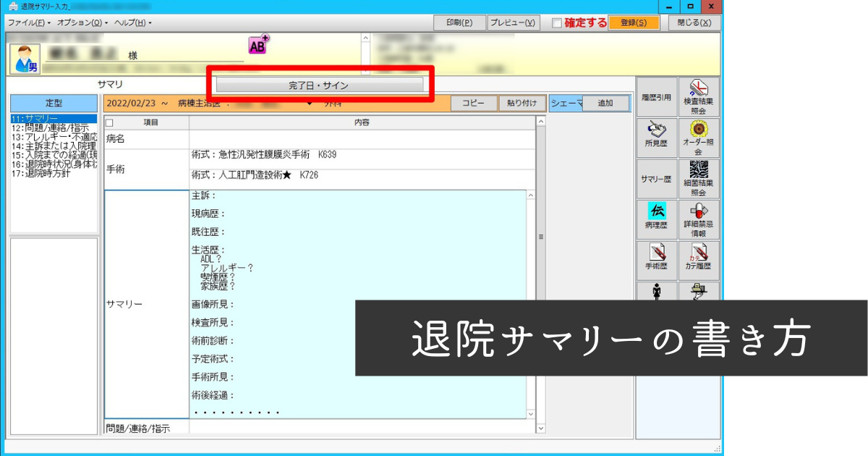This screenshot has width=868, height=456.
Task: Click the AB+ blood type icon
Action: pyautogui.click(x=258, y=43)
